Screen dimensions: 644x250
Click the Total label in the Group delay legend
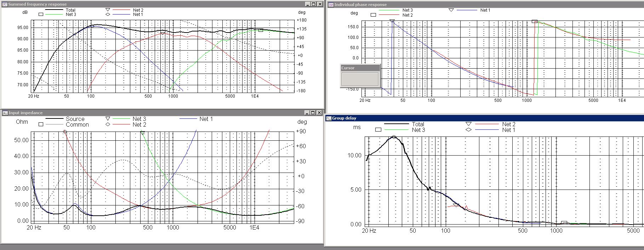418,124
